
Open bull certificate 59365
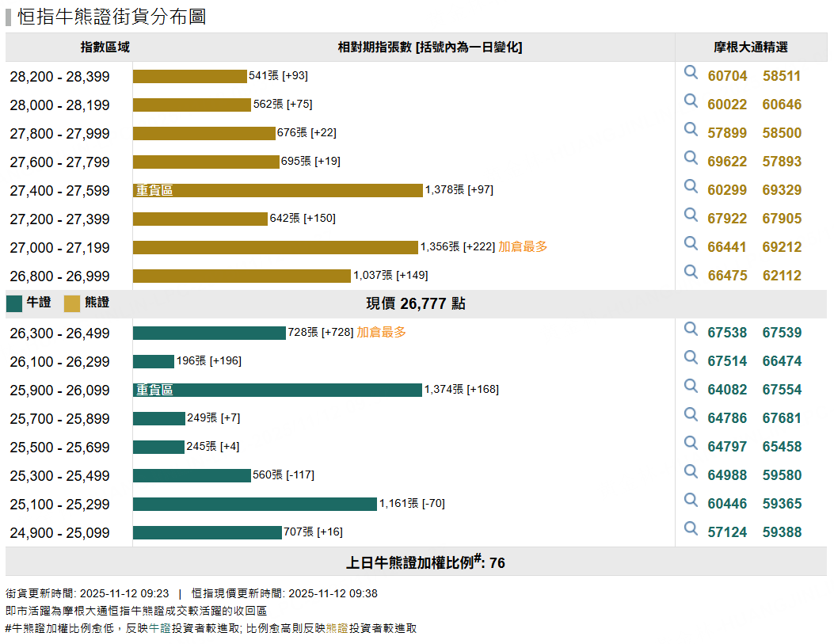(782, 504)
